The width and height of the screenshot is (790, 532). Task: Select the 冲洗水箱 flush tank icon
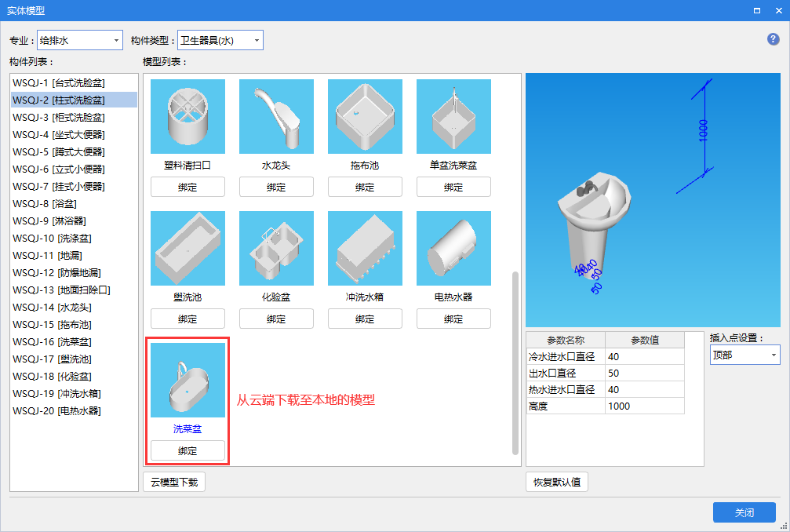click(x=365, y=248)
